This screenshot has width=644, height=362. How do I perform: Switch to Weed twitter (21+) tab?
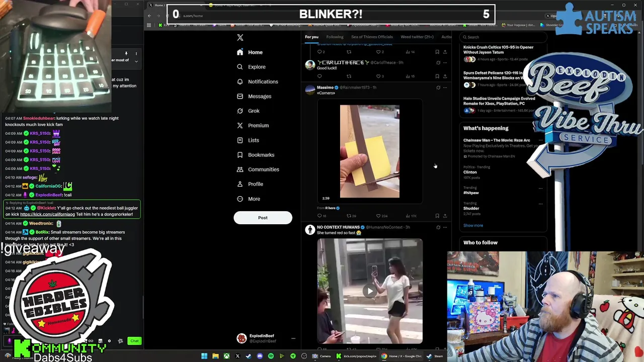(417, 37)
